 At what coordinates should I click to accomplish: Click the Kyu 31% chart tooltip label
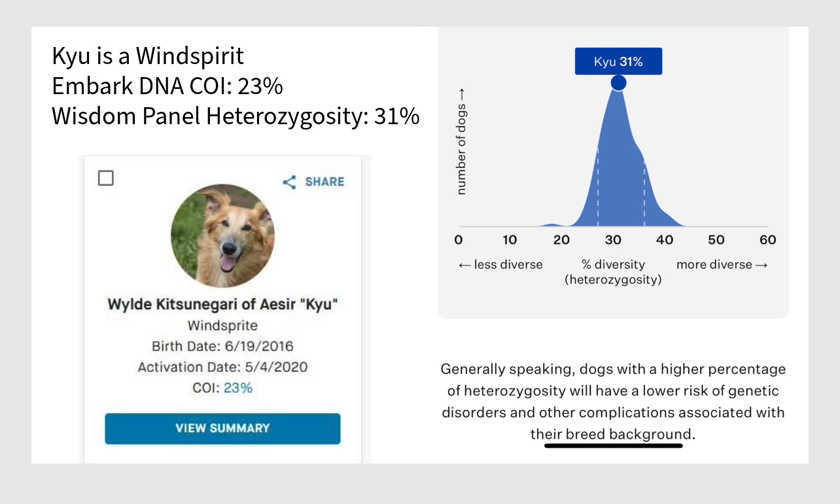coord(618,62)
